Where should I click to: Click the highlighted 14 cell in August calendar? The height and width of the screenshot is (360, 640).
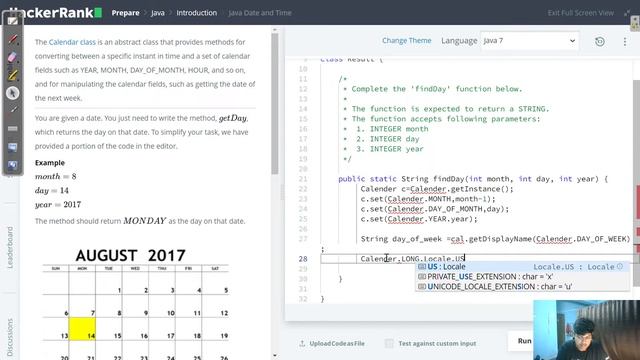[82, 329]
